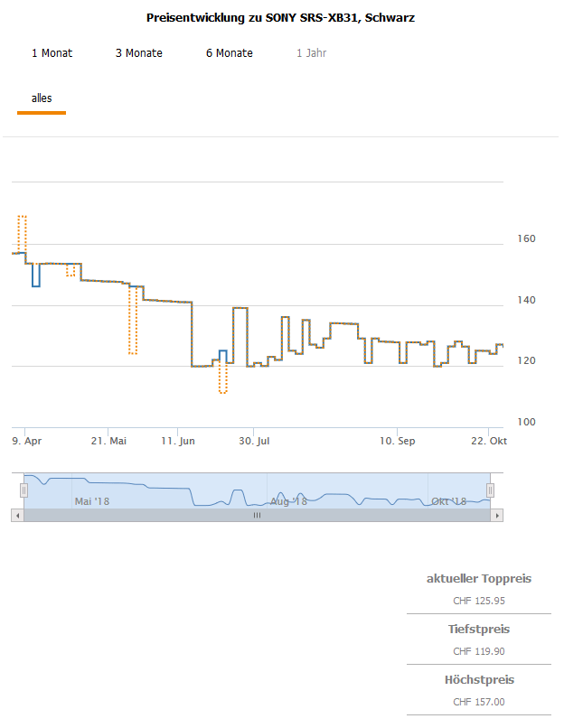The image size is (564, 728).
Task: Click the chart title Preisentwicklung zu SONY SRS-XB31
Action: [280, 17]
